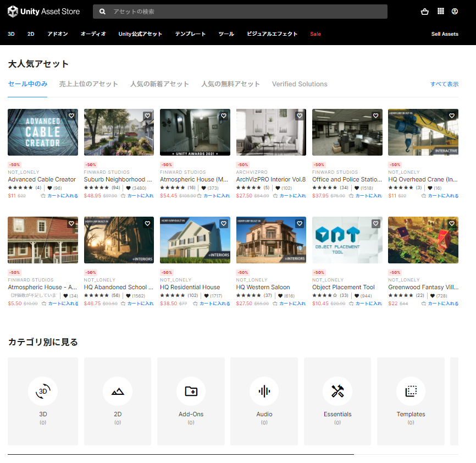Select the セール中のみ tab
Image resolution: width=476 pixels, height=463 pixels.
pos(27,84)
